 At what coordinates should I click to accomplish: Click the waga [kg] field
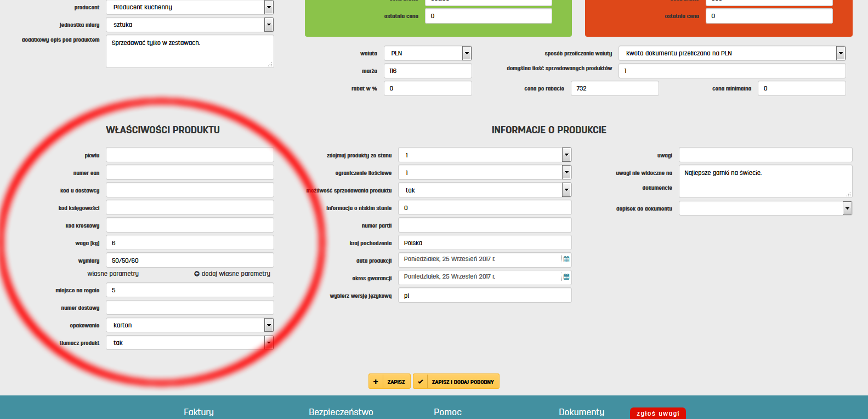pos(190,242)
